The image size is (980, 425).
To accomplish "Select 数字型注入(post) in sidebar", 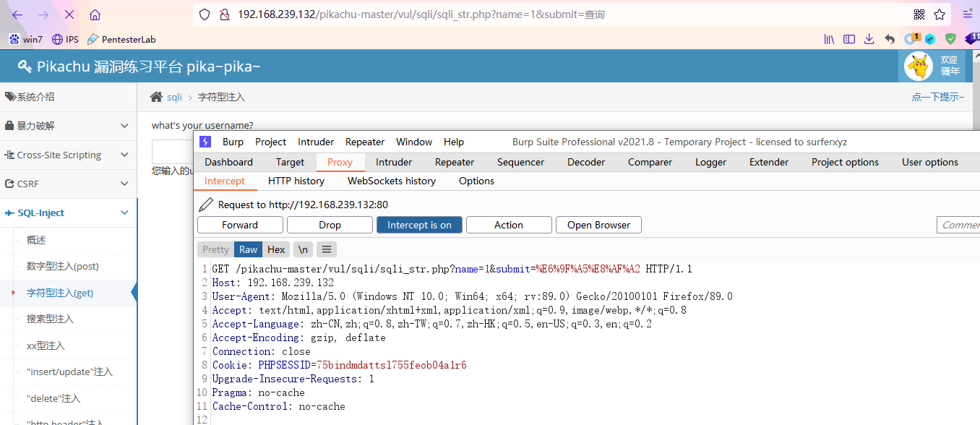I will click(x=63, y=266).
